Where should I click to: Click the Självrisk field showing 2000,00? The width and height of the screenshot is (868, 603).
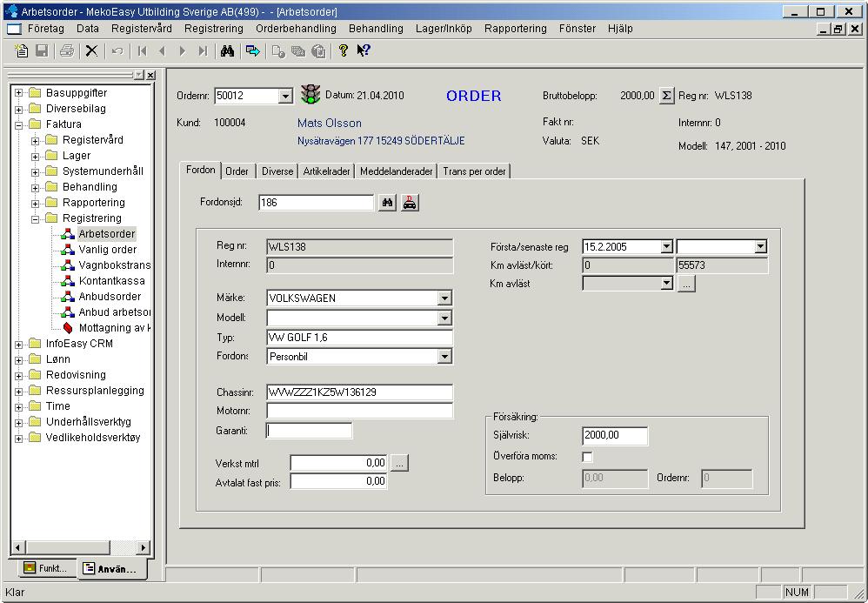coord(615,436)
